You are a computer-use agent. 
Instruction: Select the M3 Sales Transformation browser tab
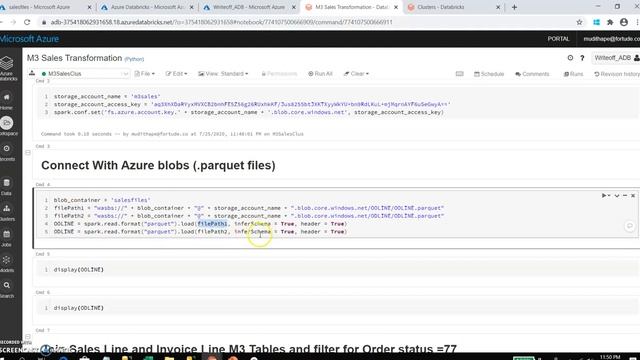[x=351, y=7]
